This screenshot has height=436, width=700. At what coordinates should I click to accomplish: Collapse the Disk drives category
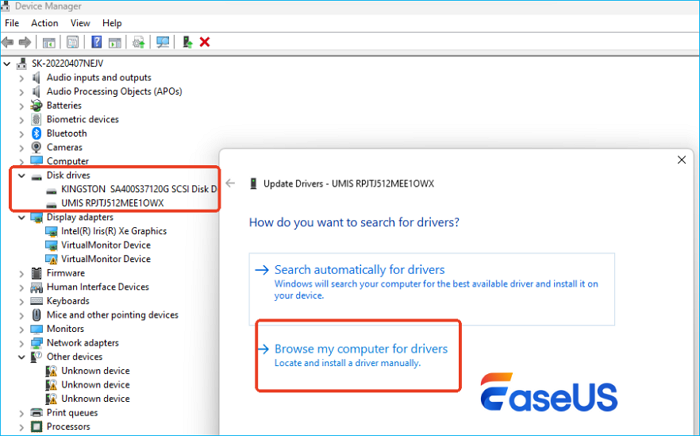(x=22, y=175)
